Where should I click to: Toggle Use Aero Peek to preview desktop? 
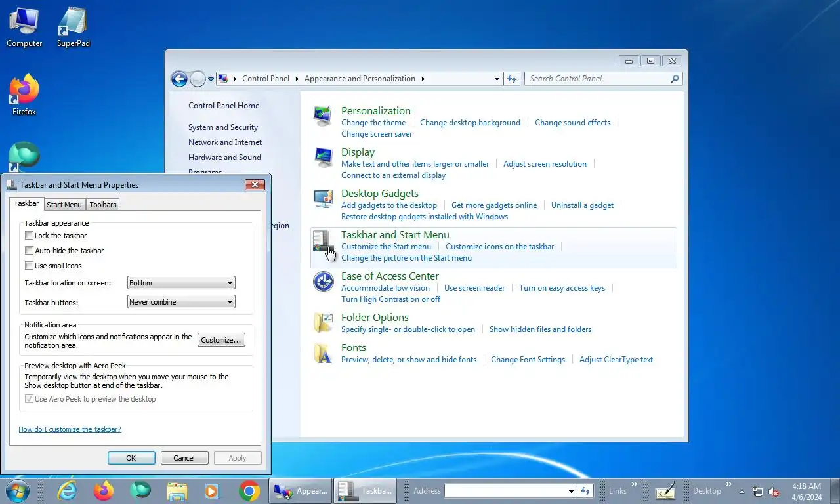(x=29, y=399)
